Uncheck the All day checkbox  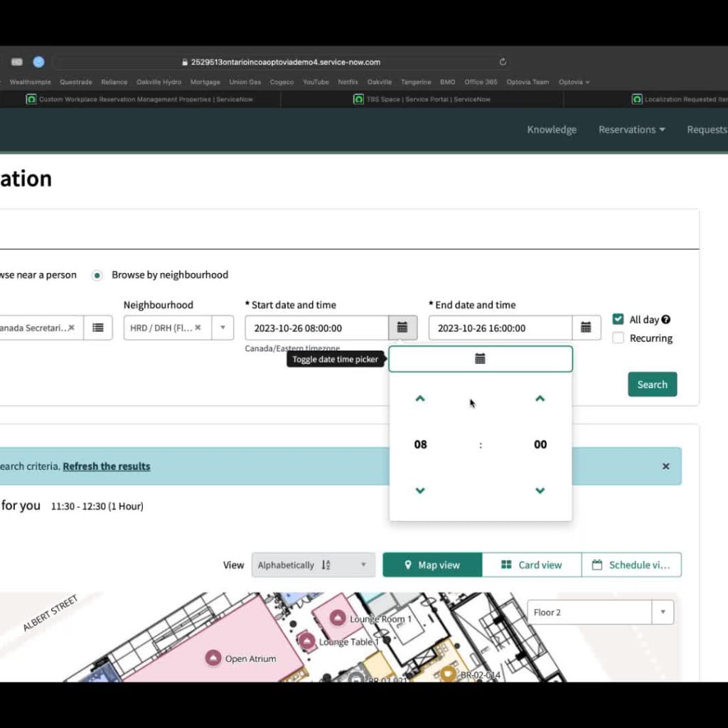tap(618, 319)
